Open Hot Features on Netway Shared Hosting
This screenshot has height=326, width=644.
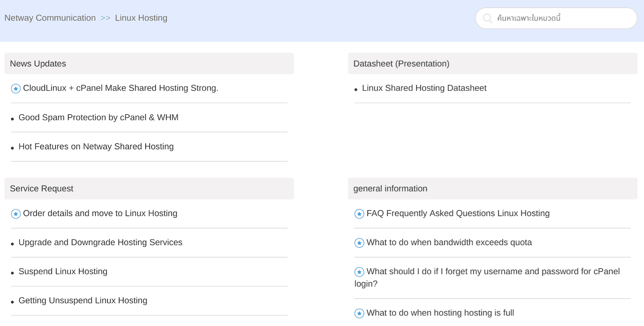click(96, 146)
